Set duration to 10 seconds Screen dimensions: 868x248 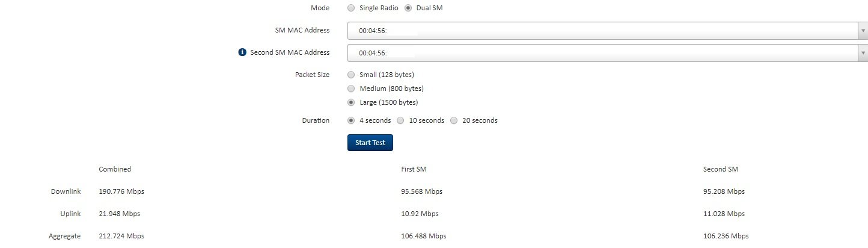click(400, 120)
